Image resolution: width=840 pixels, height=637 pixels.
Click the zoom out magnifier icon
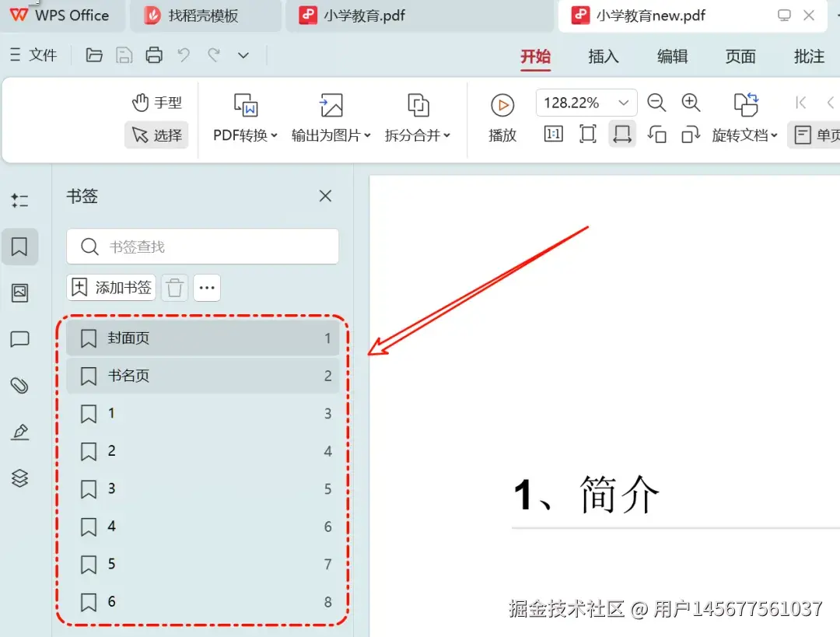tap(657, 102)
